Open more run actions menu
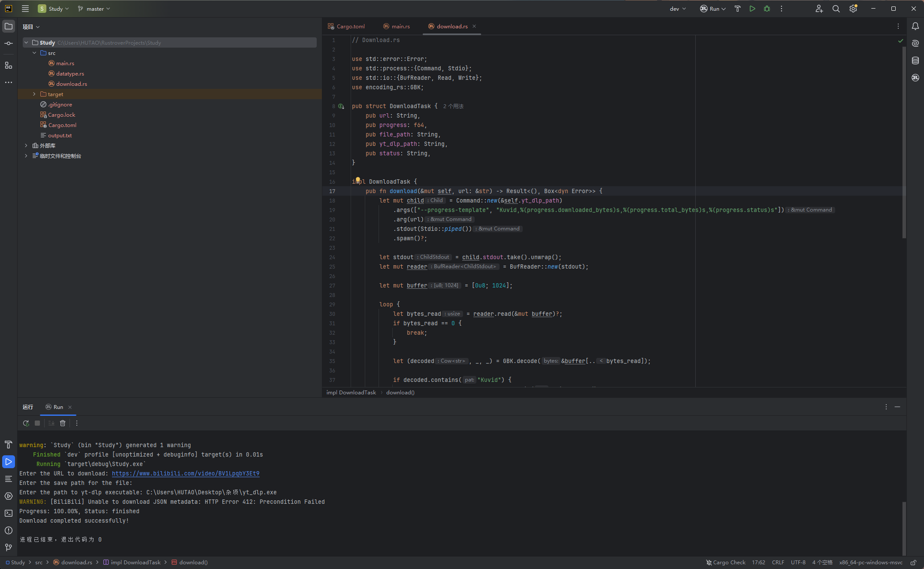Screen dimensions: 924x569 pyautogui.click(x=782, y=9)
